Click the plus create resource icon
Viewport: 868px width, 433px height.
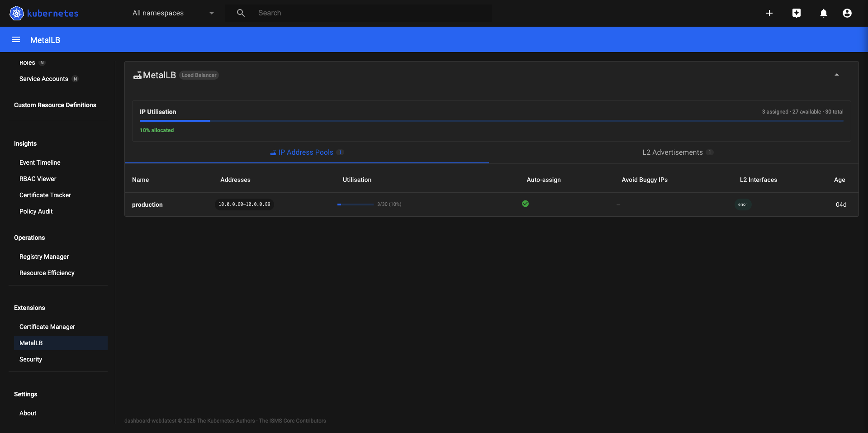(x=769, y=13)
